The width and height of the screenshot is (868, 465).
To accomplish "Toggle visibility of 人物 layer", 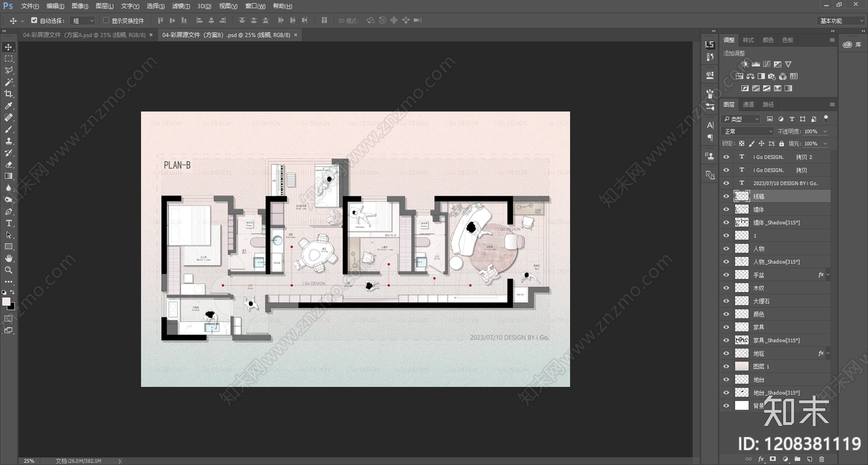I will click(726, 249).
